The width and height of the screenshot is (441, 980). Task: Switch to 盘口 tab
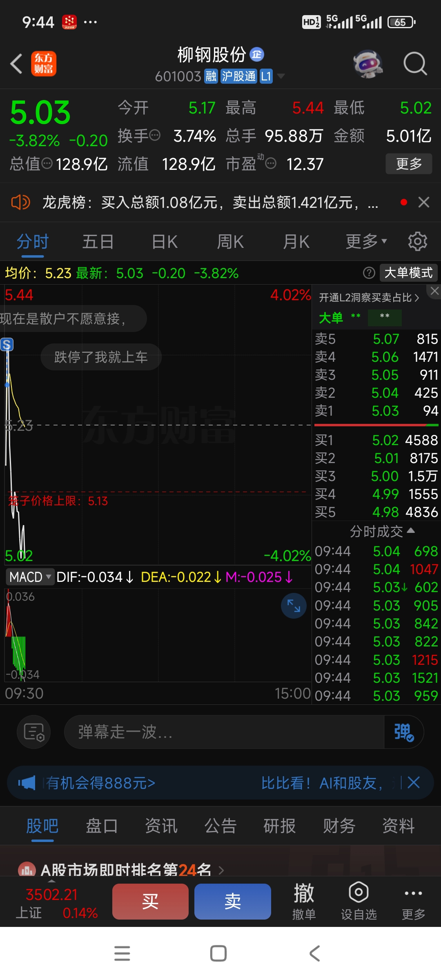(102, 826)
